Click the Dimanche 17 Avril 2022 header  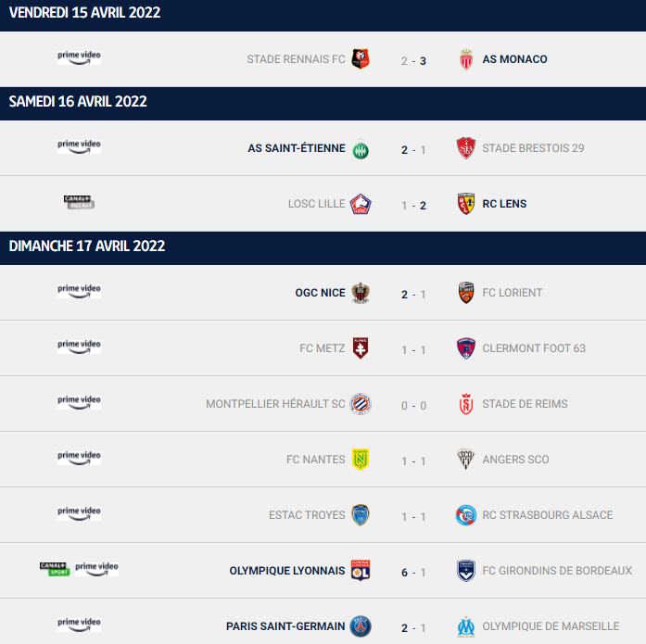[x=323, y=246]
